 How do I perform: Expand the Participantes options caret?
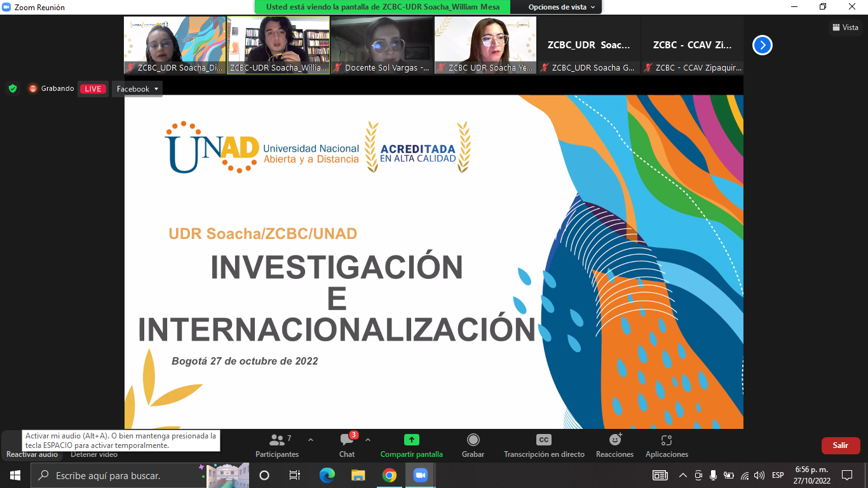tap(311, 440)
